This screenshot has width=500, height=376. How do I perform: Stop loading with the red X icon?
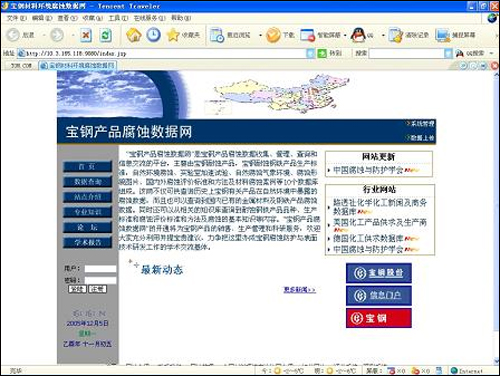click(x=86, y=35)
